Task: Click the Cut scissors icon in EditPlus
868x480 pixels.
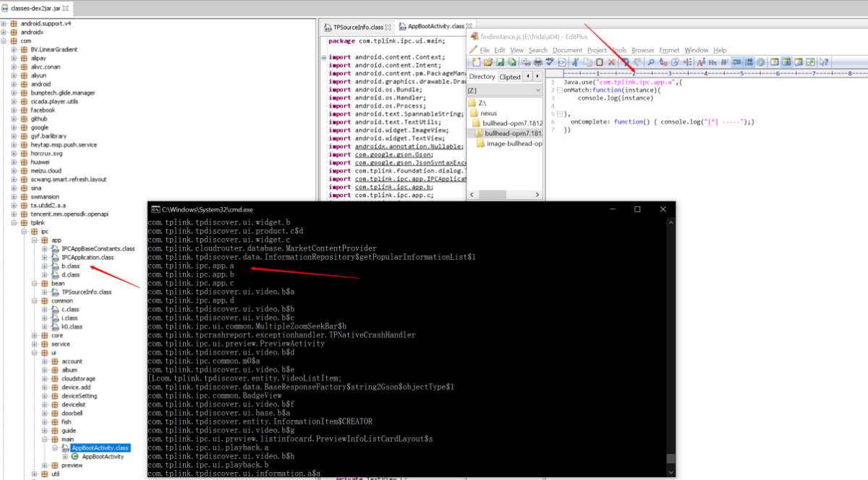Action: (x=576, y=62)
